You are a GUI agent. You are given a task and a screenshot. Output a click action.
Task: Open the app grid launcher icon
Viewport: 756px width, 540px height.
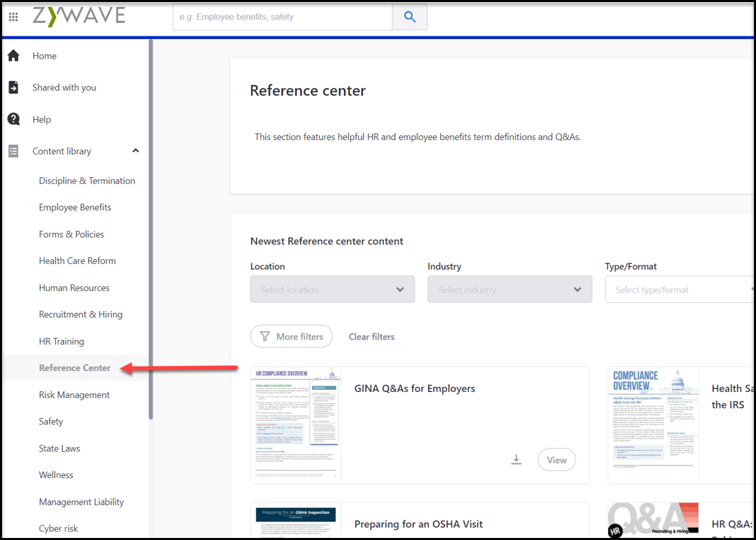tap(13, 17)
